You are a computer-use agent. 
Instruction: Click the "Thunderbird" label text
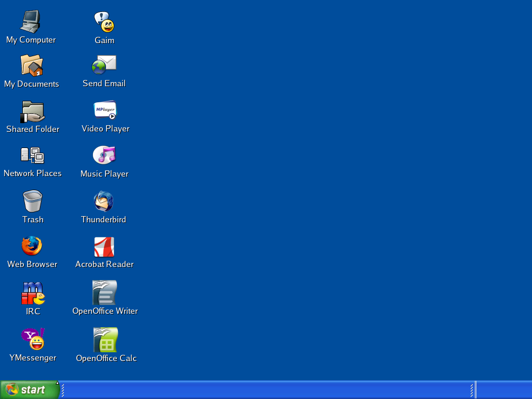pos(103,220)
